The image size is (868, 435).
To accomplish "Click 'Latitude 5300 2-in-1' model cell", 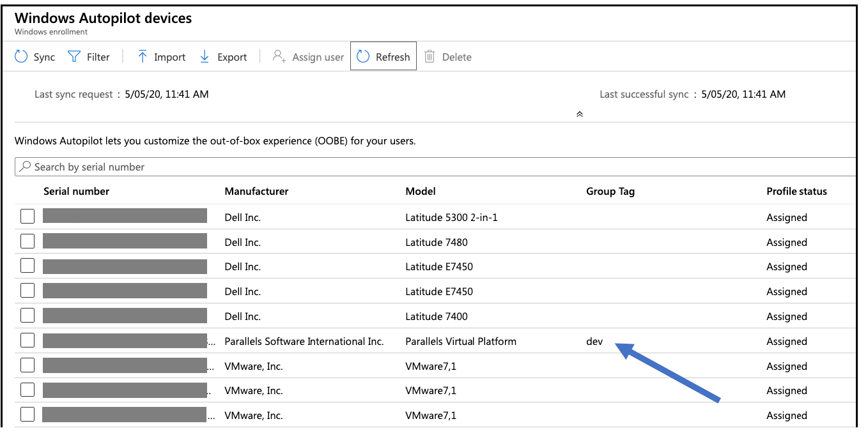I will [451, 217].
